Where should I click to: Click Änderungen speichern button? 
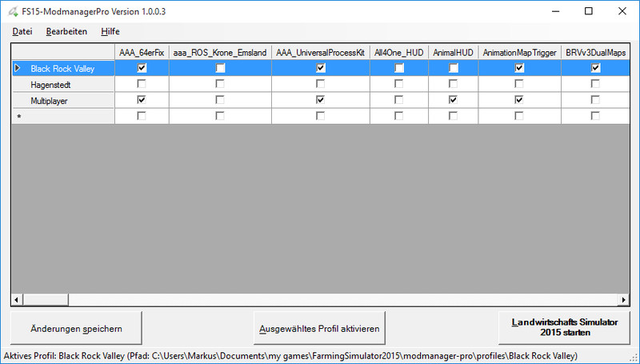pos(76,328)
